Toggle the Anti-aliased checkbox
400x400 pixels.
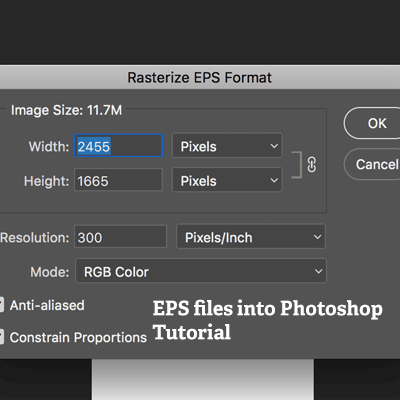click(x=2, y=305)
